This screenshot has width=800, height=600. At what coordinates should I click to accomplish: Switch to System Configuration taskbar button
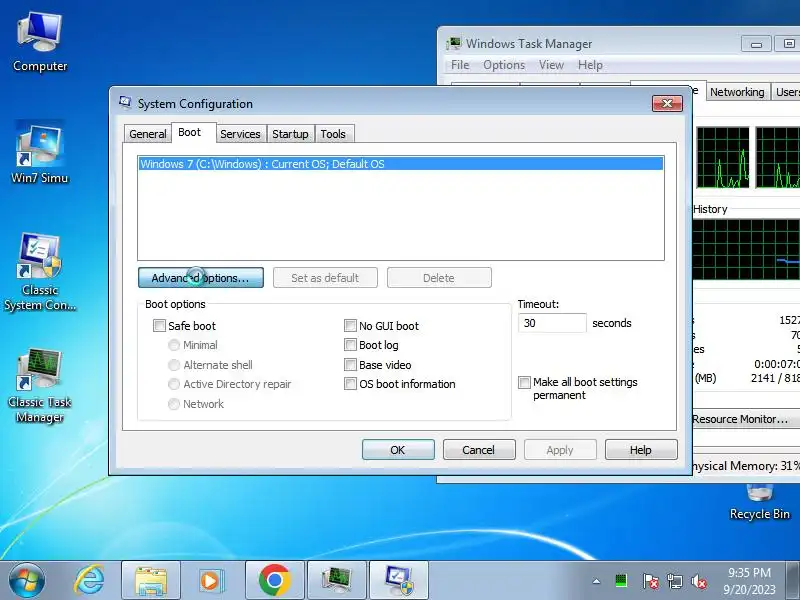[399, 581]
